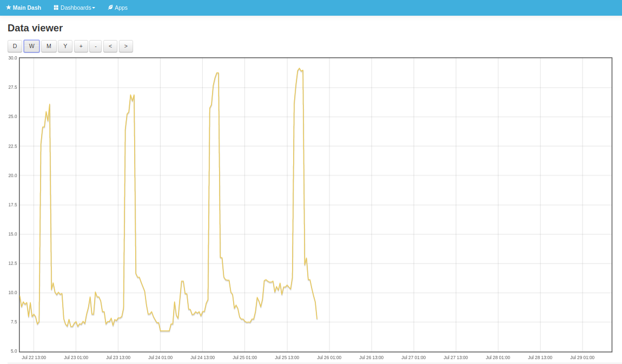Pan the graph right with > button

125,46
